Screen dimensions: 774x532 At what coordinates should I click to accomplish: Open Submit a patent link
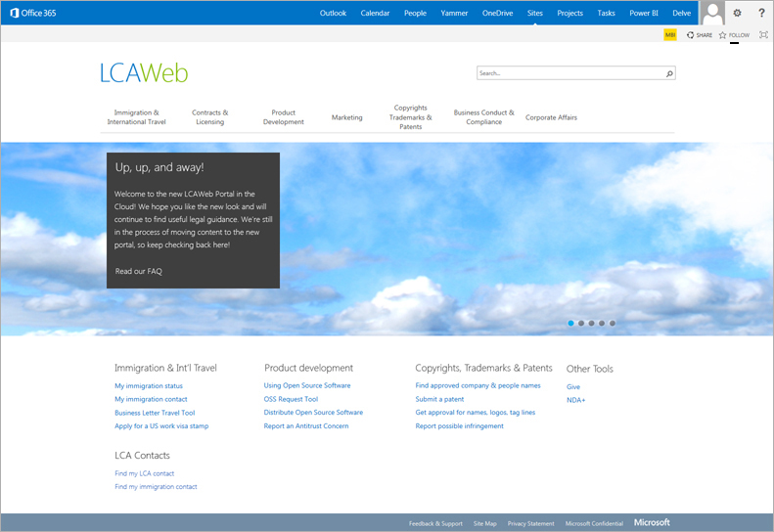[x=439, y=399]
